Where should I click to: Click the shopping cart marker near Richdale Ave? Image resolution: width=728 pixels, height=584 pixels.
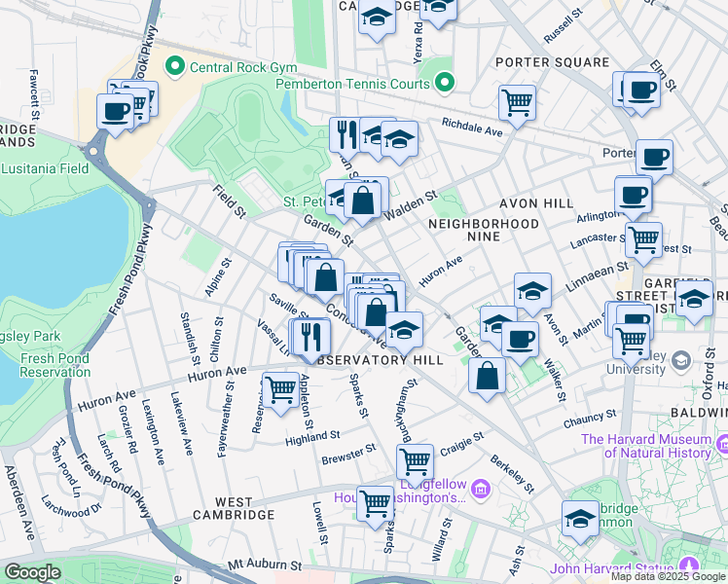(517, 106)
